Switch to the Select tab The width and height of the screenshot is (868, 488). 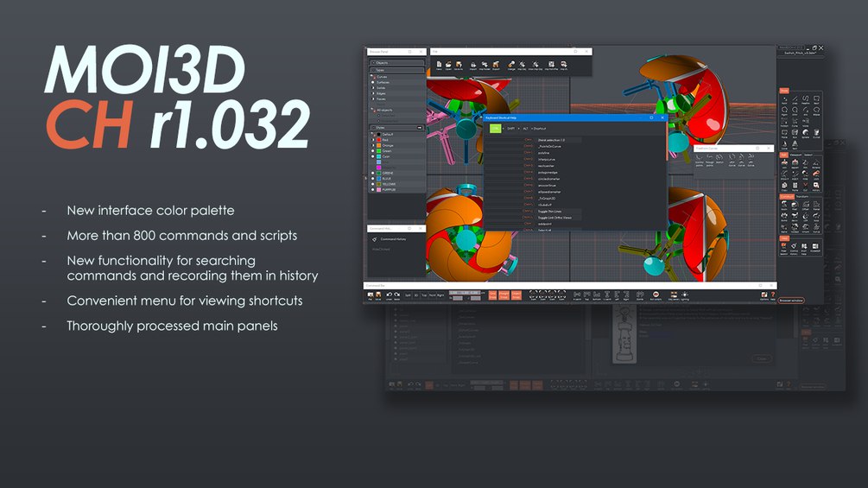807,155
